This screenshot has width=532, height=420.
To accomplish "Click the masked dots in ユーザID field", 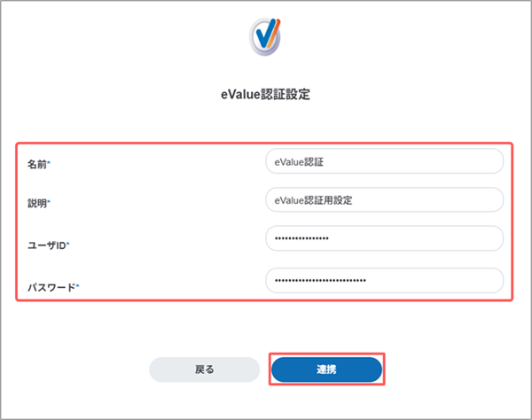I will click(x=301, y=238).
